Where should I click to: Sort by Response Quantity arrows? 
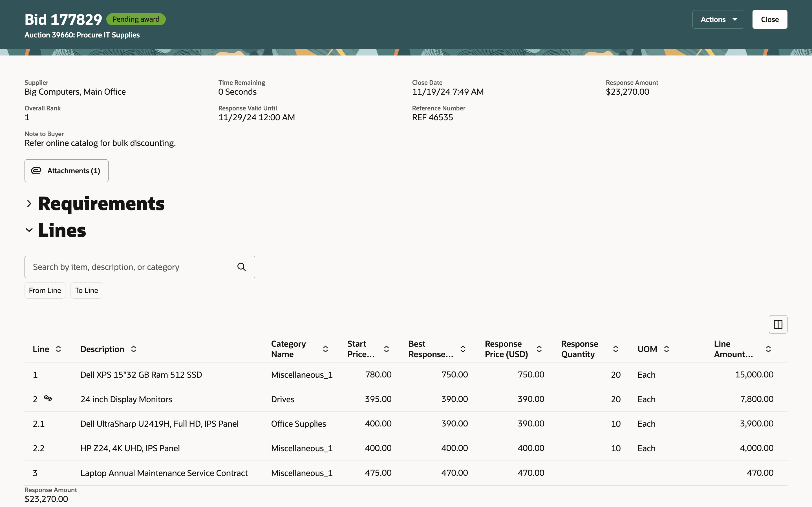click(615, 349)
